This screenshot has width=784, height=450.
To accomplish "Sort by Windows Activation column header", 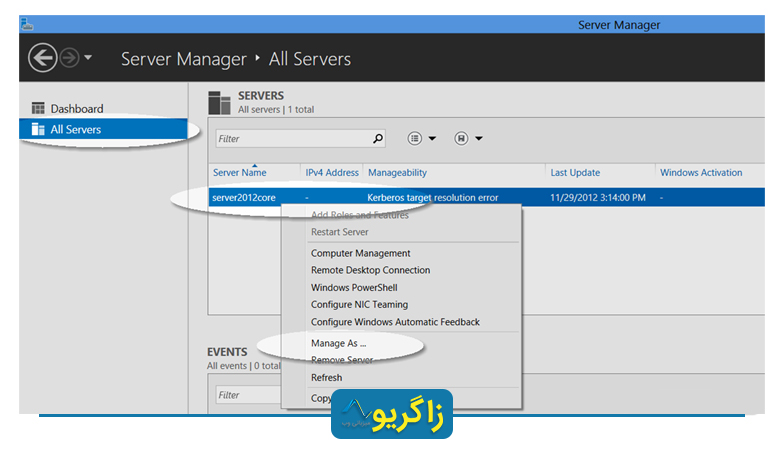I will click(x=701, y=172).
